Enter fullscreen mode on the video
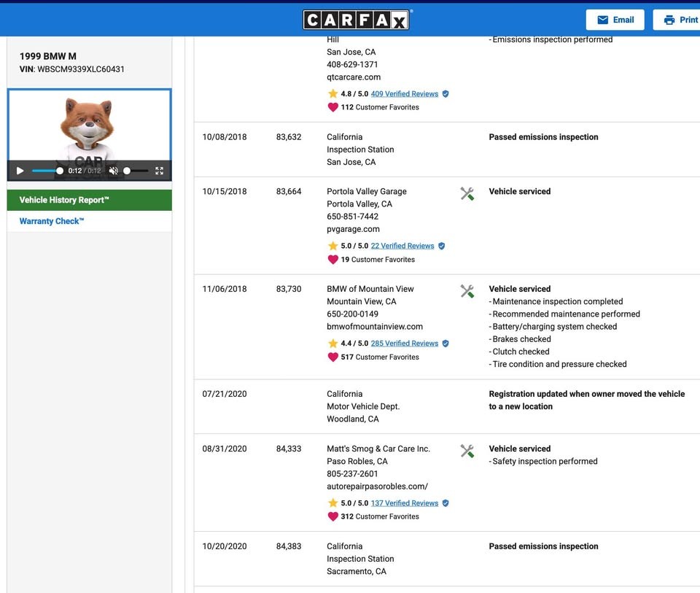 click(x=159, y=171)
